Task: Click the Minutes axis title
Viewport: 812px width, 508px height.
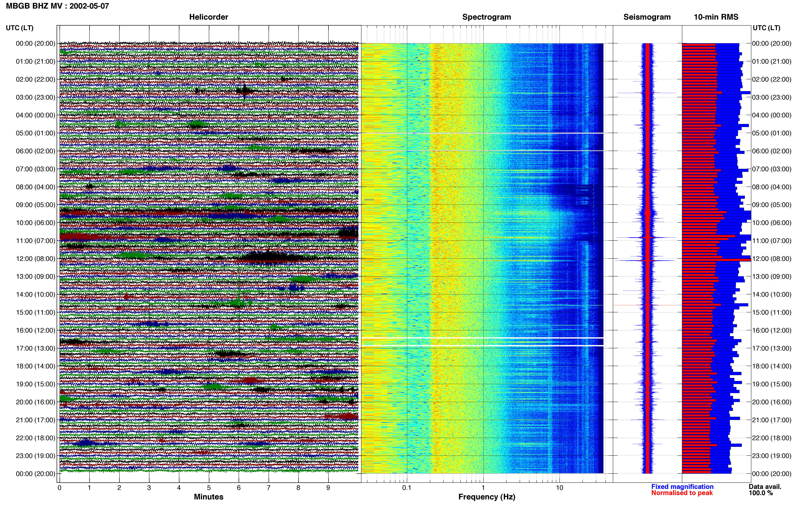Action: (209, 497)
